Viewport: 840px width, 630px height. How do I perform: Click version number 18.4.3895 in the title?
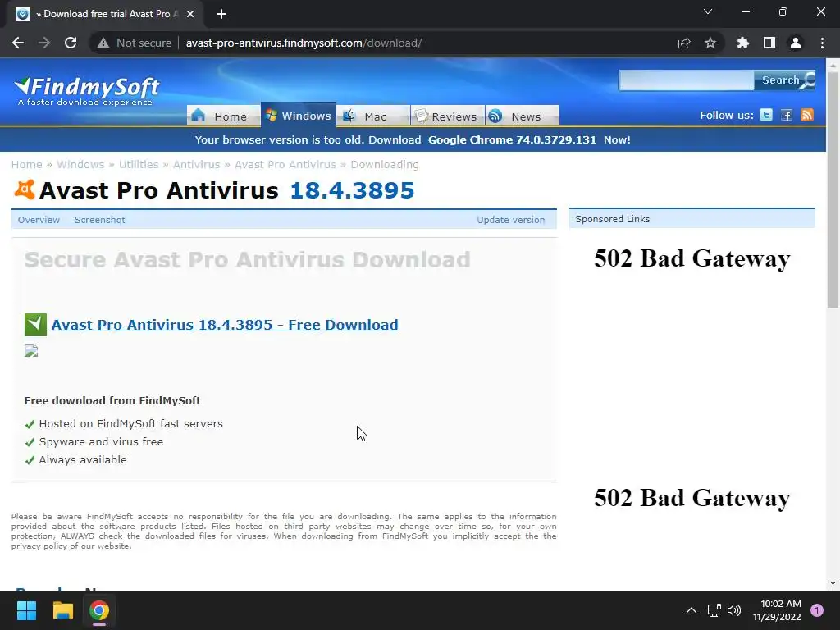(x=352, y=190)
